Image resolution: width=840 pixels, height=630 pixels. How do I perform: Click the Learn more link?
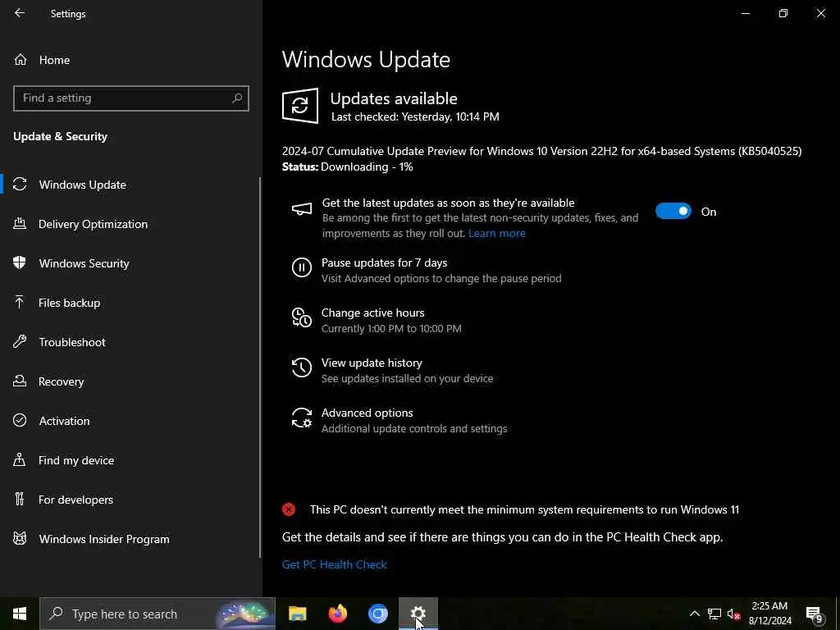(x=496, y=233)
